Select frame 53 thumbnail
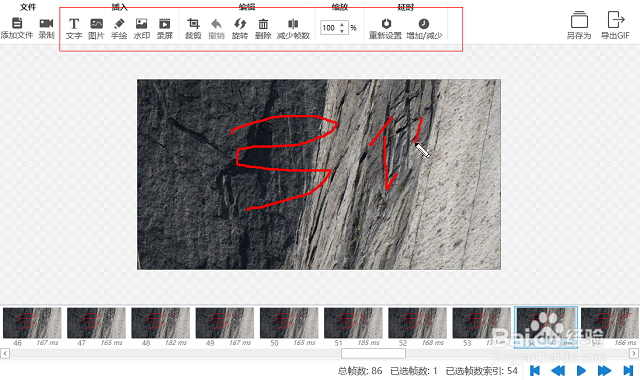The image size is (640, 380). (x=482, y=323)
